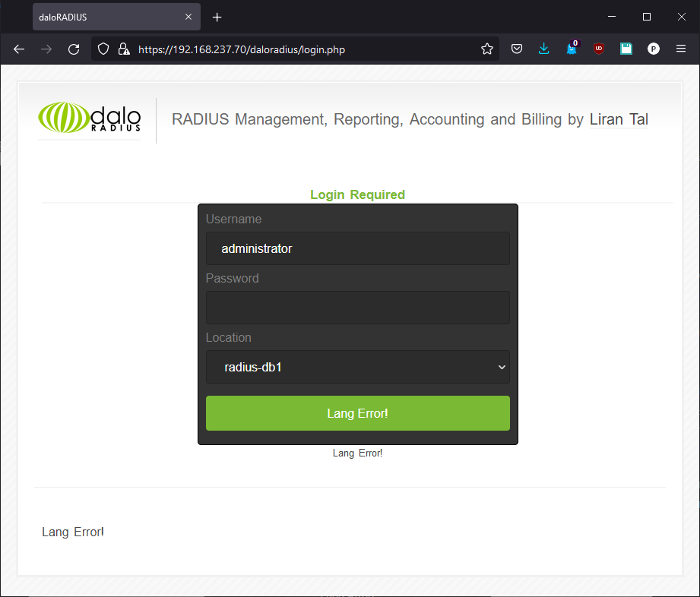
Task: Bookmark the page with the star icon
Action: point(486,49)
